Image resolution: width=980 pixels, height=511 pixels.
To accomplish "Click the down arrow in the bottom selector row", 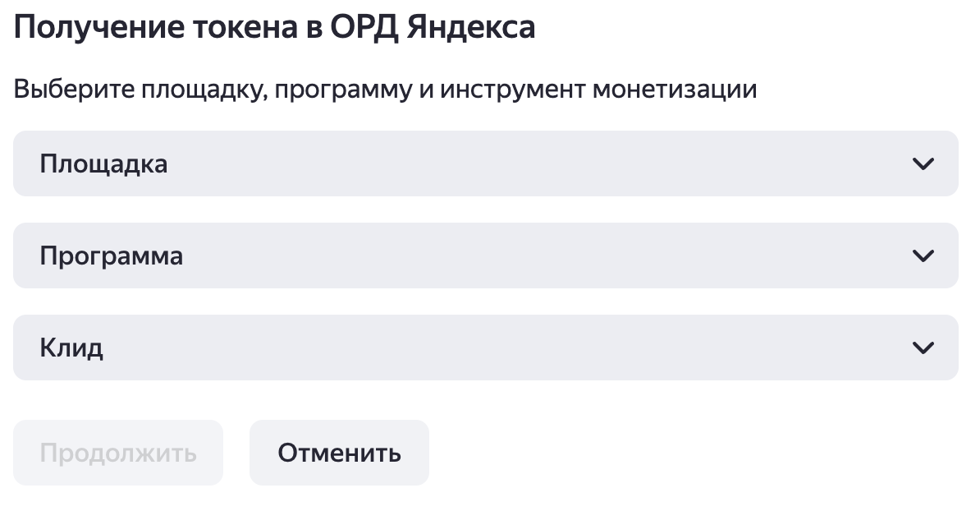I will 923,348.
